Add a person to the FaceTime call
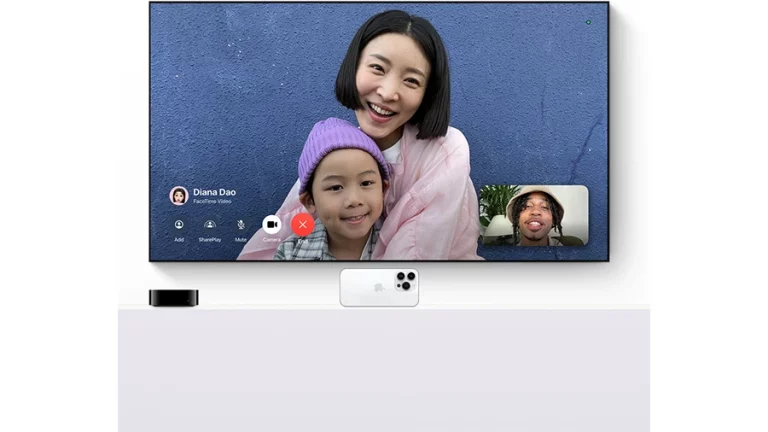This screenshot has height=432, width=768. coord(179,224)
